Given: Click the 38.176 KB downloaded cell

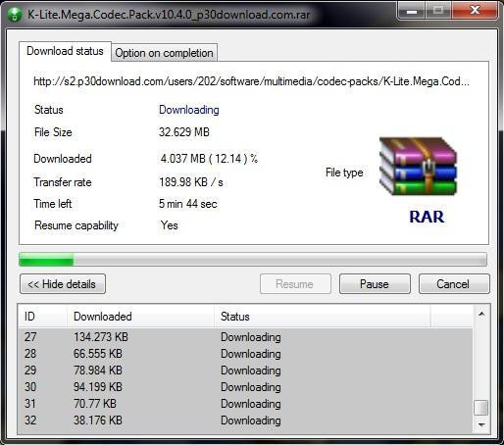Looking at the screenshot, I should coord(98,420).
